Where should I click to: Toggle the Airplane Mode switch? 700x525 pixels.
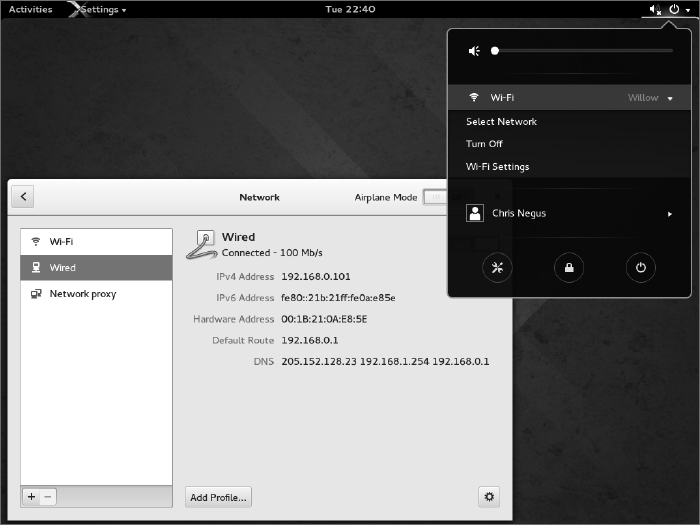(x=435, y=197)
